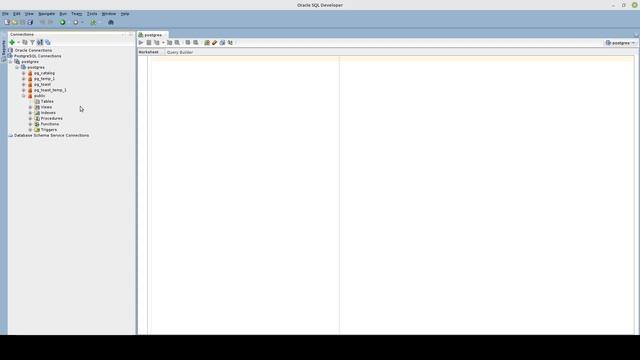Open the Run menu
Image resolution: width=640 pixels, height=360 pixels.
[63, 13]
